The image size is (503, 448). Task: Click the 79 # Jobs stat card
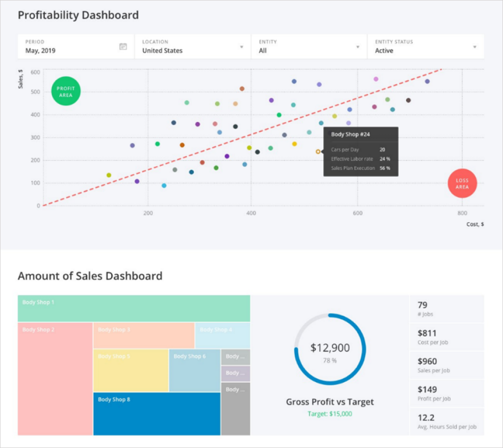click(x=447, y=309)
